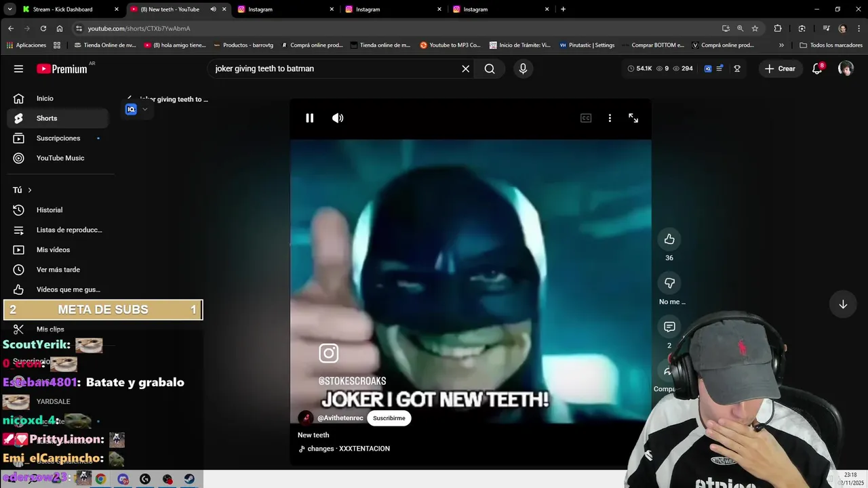Viewport: 868px width, 488px height.
Task: Clear the YouTube search box with X
Action: pyautogui.click(x=466, y=68)
